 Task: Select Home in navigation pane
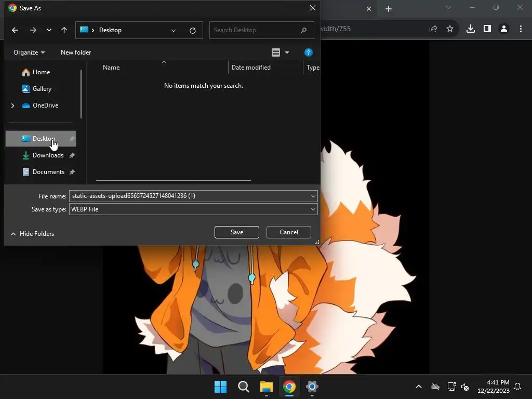click(x=42, y=72)
